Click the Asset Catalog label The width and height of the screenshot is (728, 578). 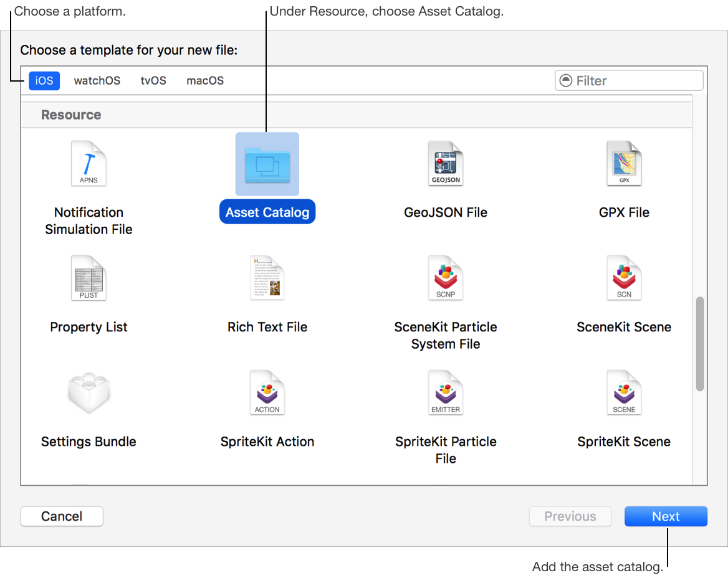[267, 212]
